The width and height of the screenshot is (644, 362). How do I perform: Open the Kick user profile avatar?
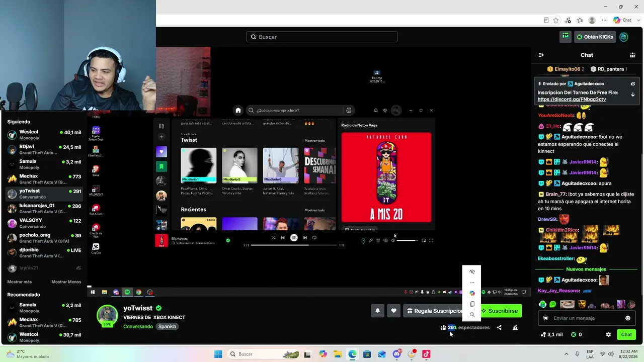point(624,37)
